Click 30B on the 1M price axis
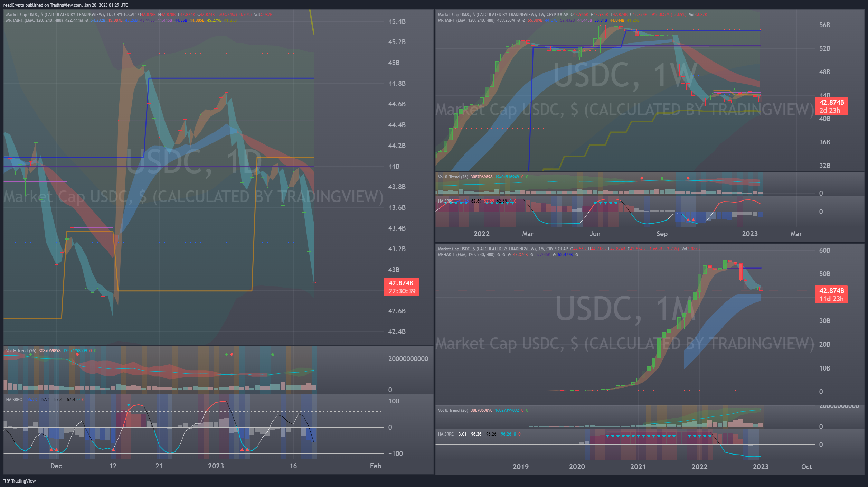The height and width of the screenshot is (487, 868). (x=824, y=321)
